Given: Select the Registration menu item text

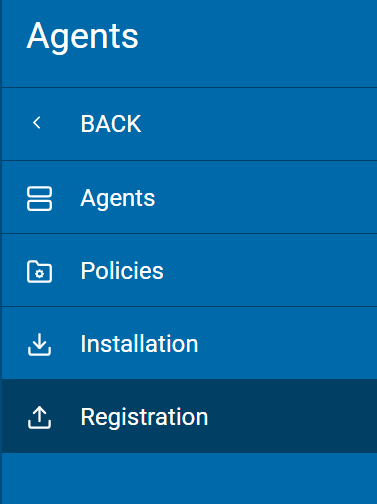Looking at the screenshot, I should (x=144, y=417).
